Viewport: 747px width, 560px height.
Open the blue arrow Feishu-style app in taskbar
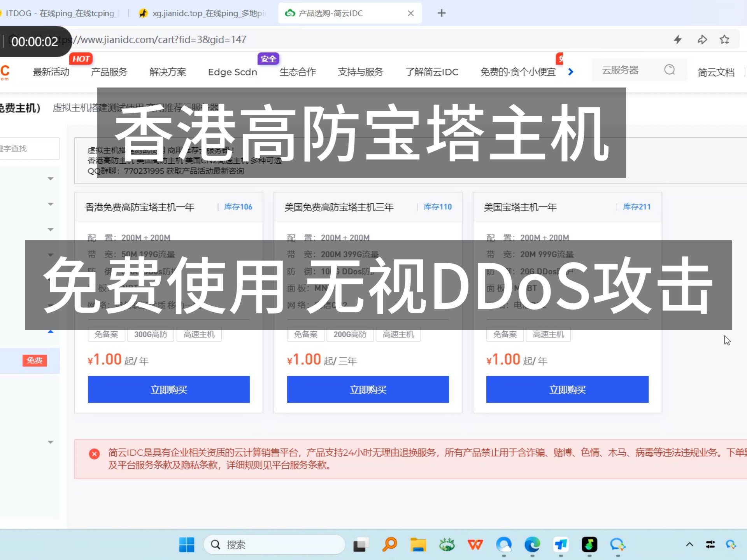coord(561,545)
